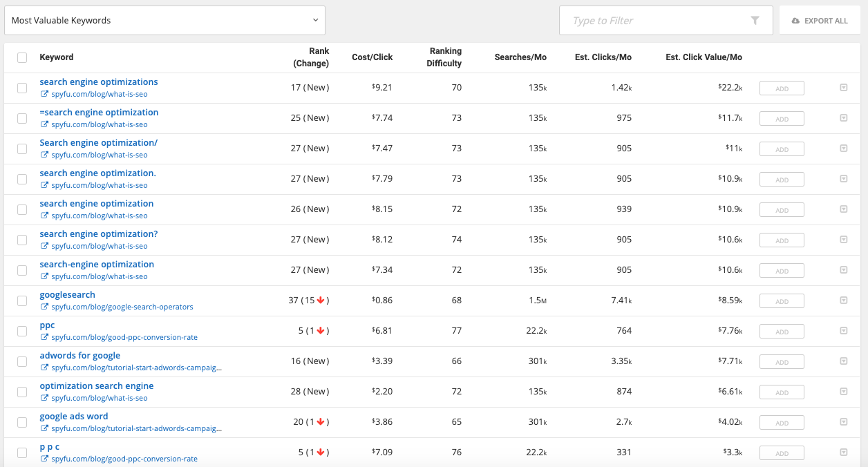Sort by the Ranking Difficulty column header
Image resolution: width=868 pixels, height=467 pixels.
coord(444,57)
